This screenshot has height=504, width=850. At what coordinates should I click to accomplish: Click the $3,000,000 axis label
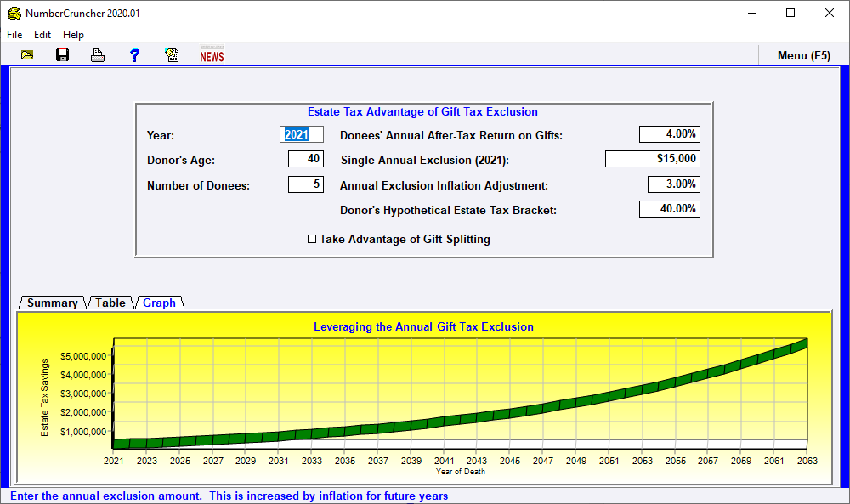tap(83, 394)
